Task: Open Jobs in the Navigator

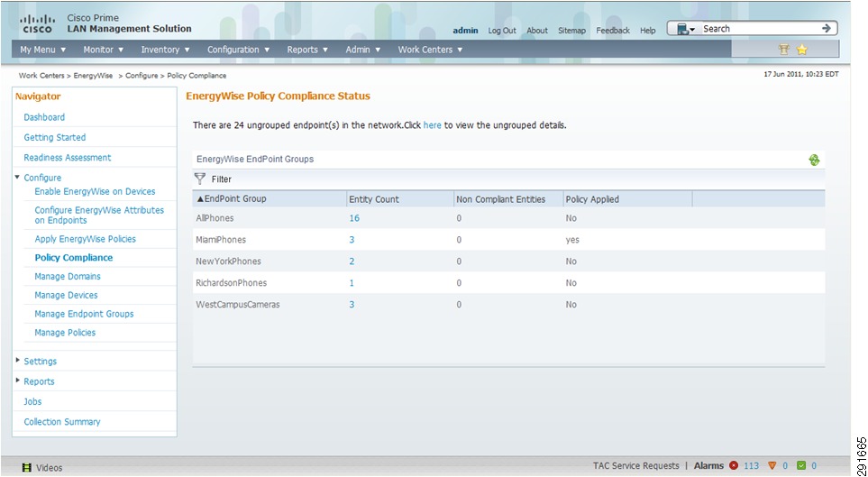Action: click(32, 401)
